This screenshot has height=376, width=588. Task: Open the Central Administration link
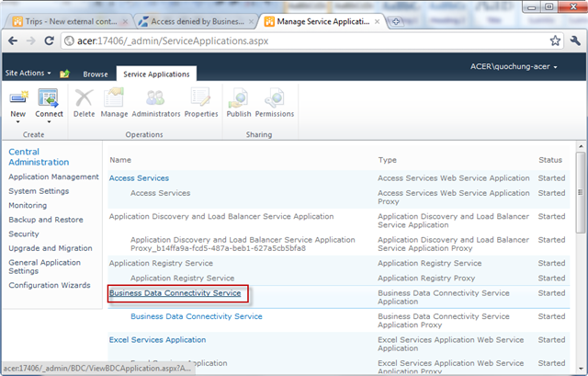point(39,157)
